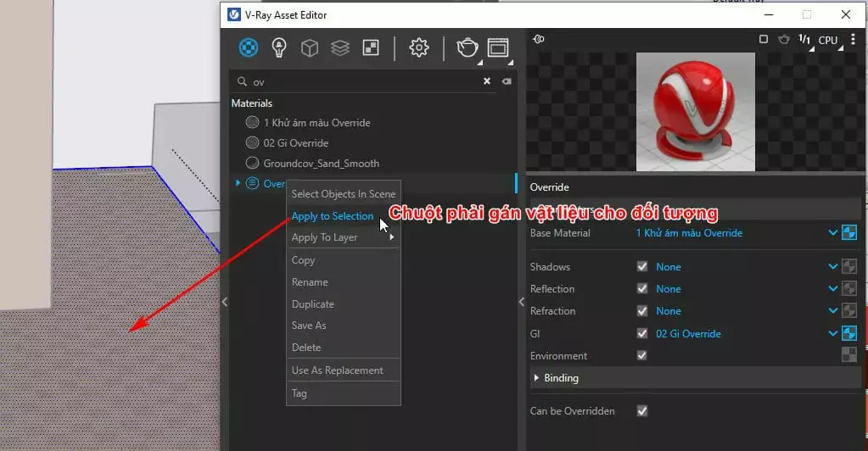Toggle the Shadows override checkbox
Image resolution: width=868 pixels, height=451 pixels.
pyautogui.click(x=641, y=267)
